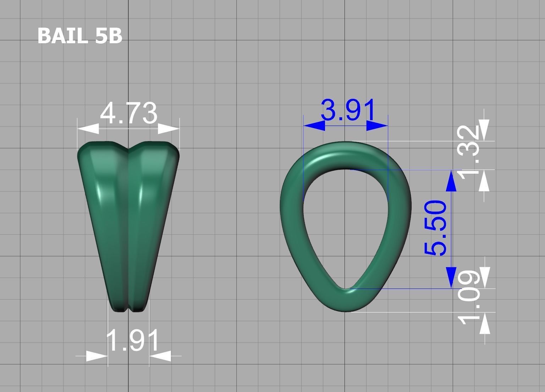Select the 4.73 width dimension text
The image size is (545, 392).
point(128,113)
